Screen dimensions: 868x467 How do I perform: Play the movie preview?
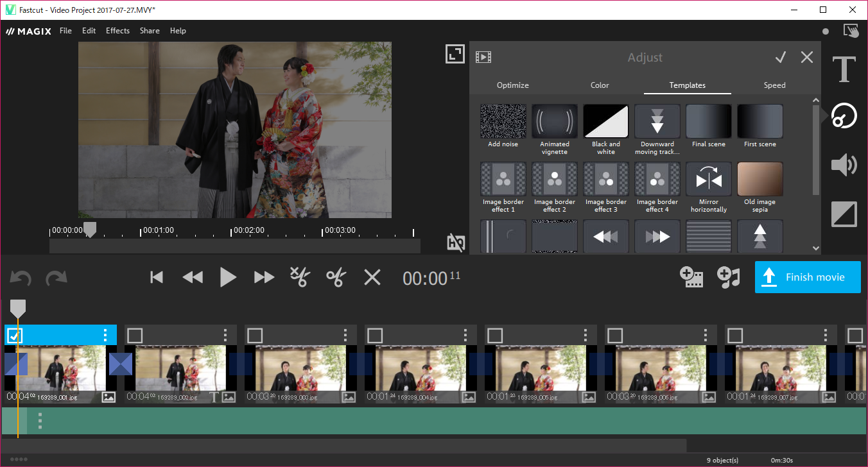[228, 277]
